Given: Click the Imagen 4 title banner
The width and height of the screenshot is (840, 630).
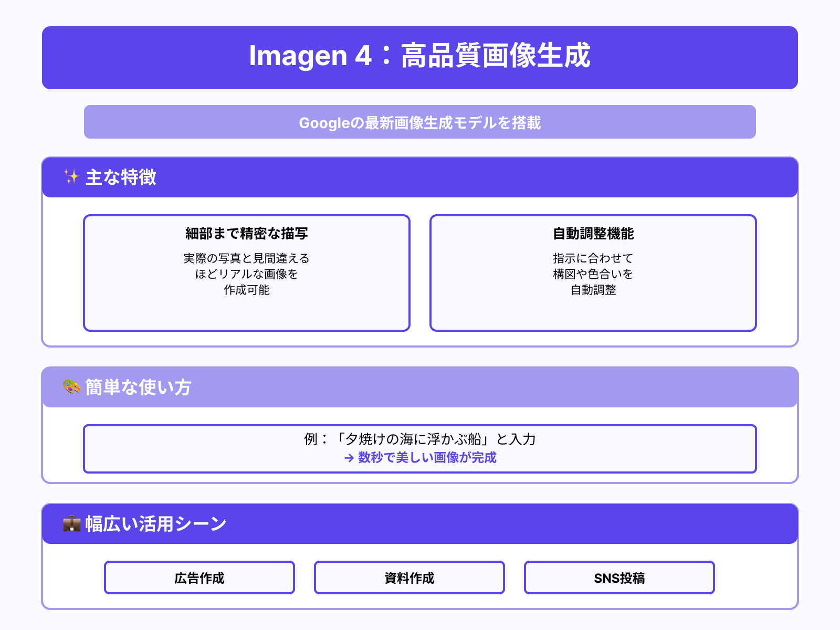Looking at the screenshot, I should [420, 58].
